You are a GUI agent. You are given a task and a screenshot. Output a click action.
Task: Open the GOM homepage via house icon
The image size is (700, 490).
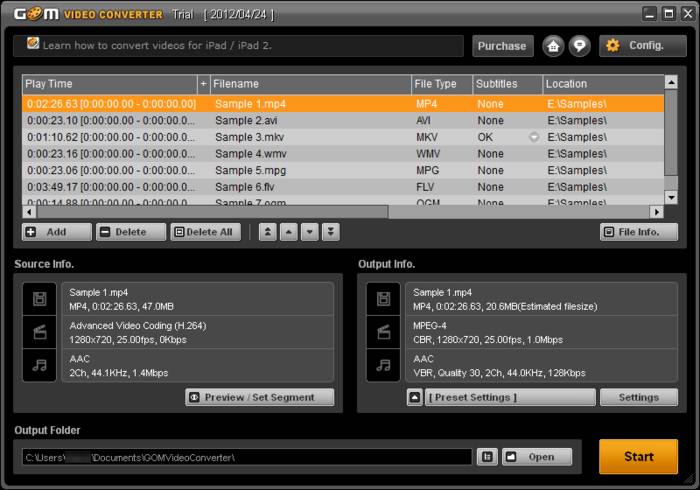click(553, 46)
